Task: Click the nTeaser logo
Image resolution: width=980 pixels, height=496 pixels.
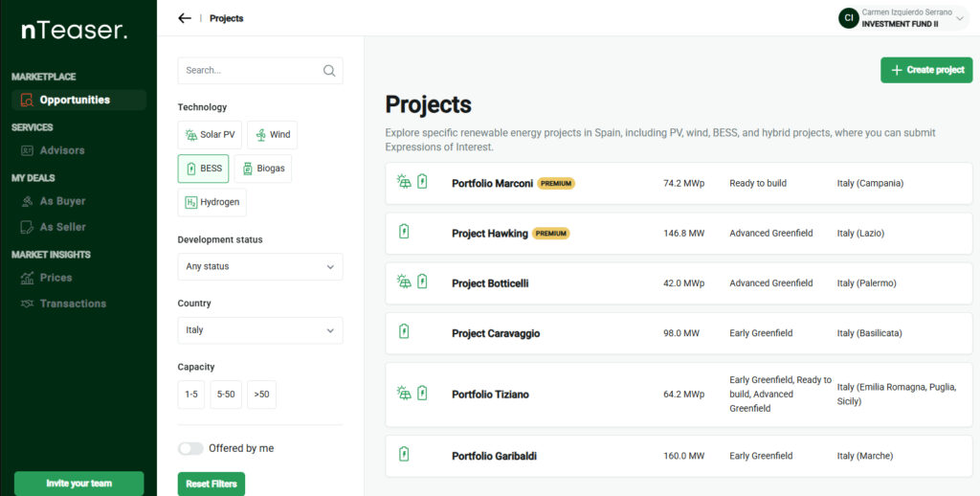Action: pyautogui.click(x=74, y=31)
